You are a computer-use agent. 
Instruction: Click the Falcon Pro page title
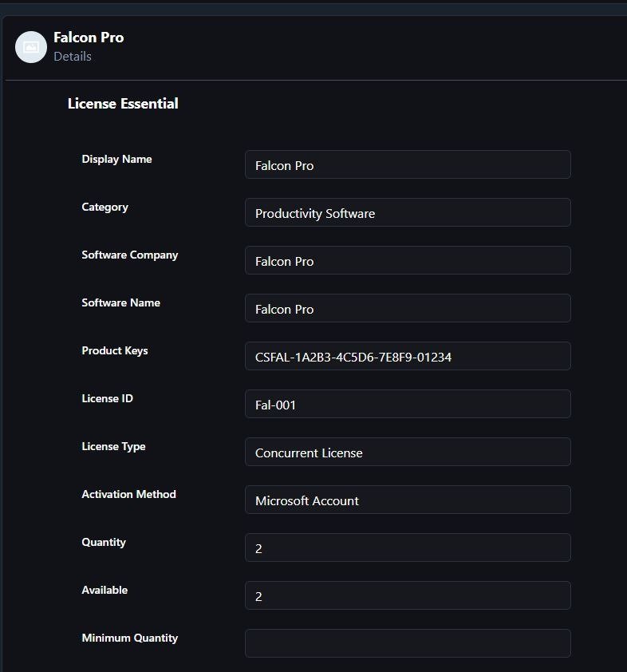89,38
